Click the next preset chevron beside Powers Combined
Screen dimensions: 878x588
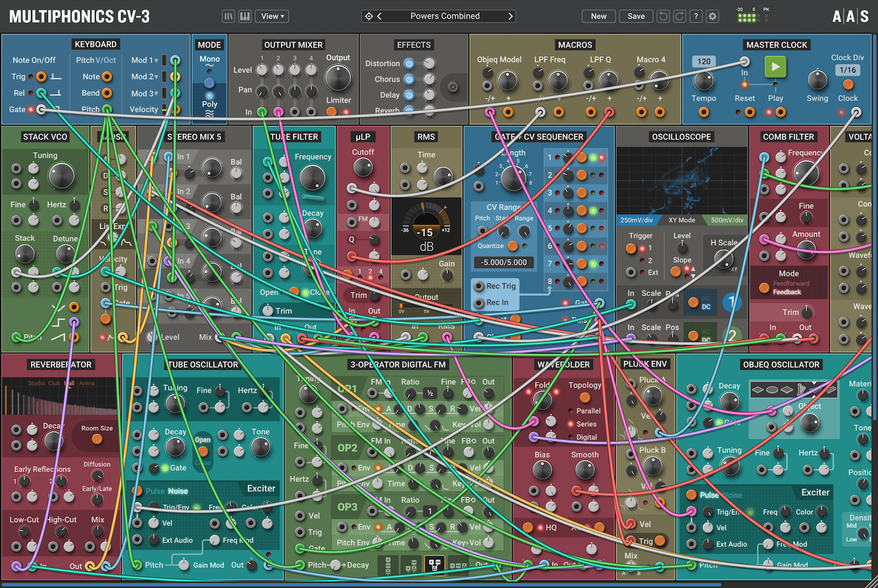point(509,16)
